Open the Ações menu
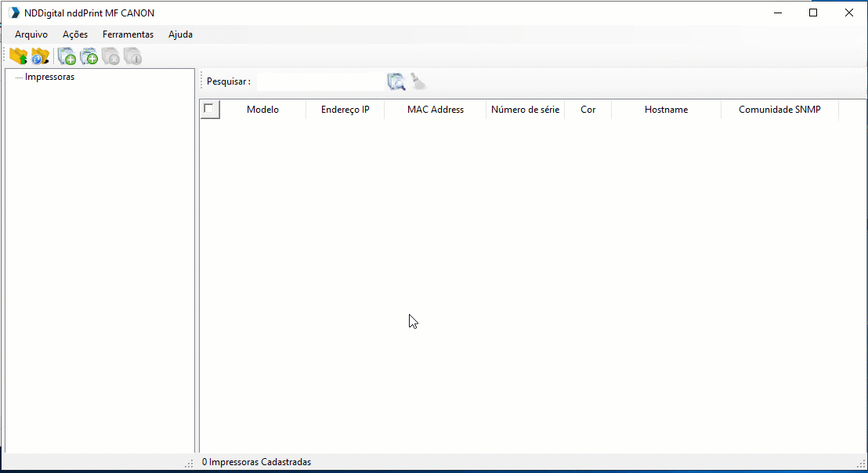 click(75, 34)
